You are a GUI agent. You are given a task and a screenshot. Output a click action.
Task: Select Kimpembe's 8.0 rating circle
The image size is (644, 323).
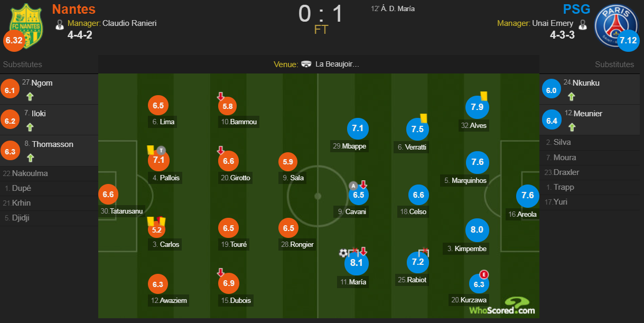point(477,230)
